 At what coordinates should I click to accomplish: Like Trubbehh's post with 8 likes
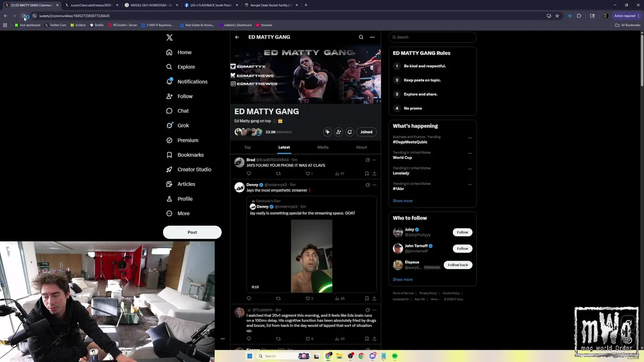[x=309, y=339]
